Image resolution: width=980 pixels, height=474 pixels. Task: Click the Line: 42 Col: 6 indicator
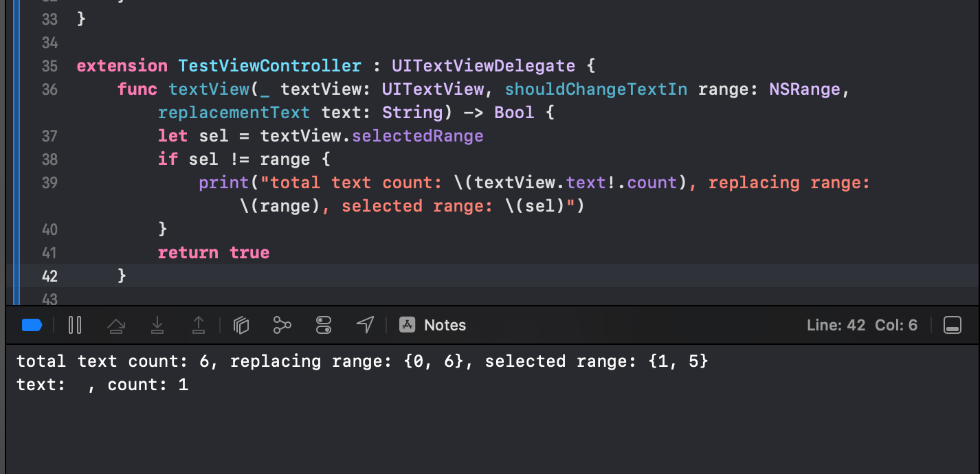pos(862,325)
